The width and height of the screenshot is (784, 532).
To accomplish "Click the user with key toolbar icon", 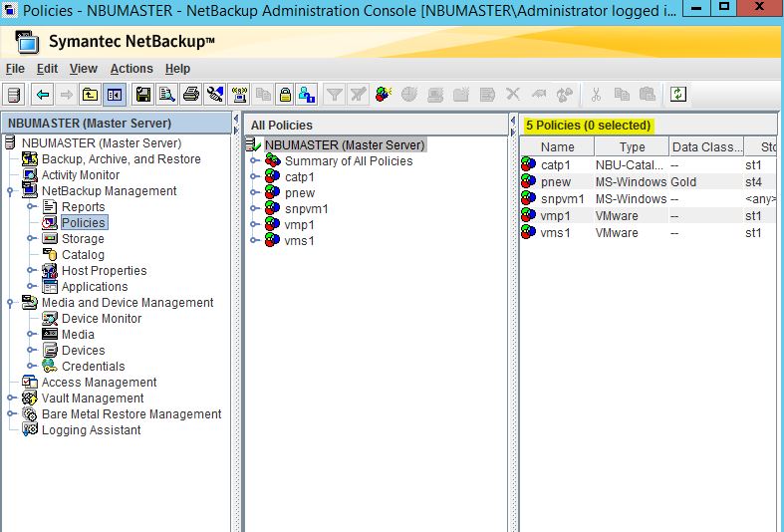I will point(307,95).
